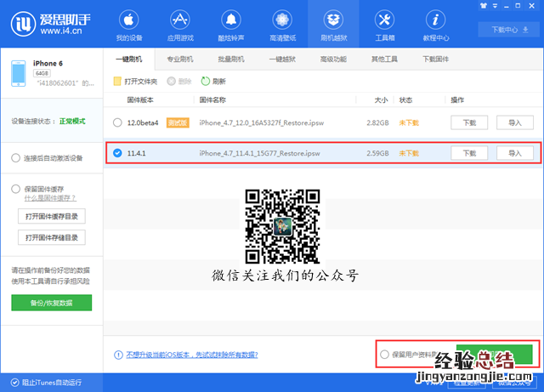Click the 删除 delete icon
This screenshot has height=392, width=544.
pyautogui.click(x=171, y=82)
